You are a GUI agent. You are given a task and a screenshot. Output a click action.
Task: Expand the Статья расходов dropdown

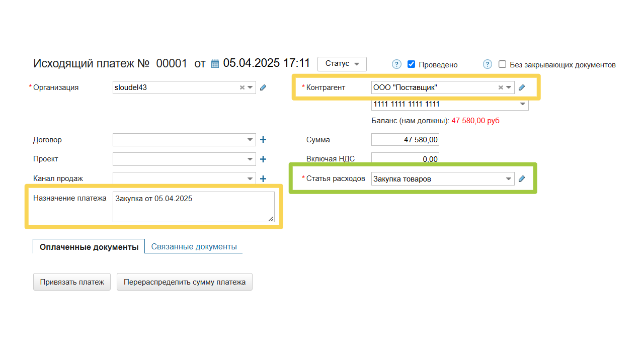509,179
